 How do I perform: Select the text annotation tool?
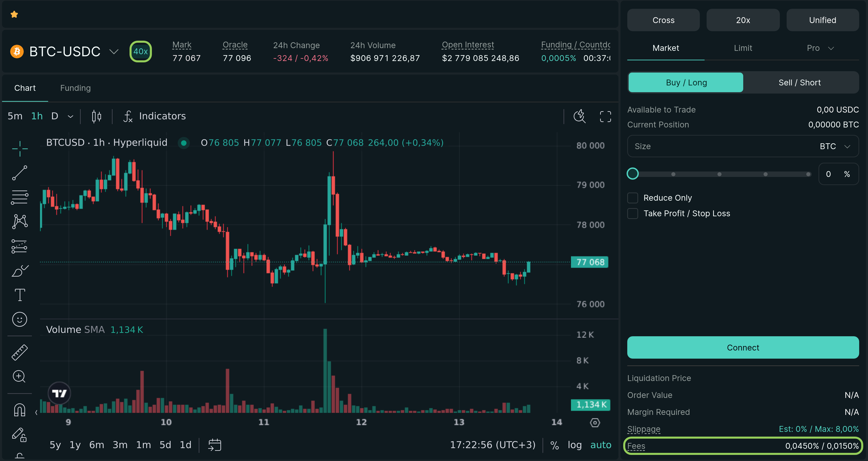click(20, 295)
